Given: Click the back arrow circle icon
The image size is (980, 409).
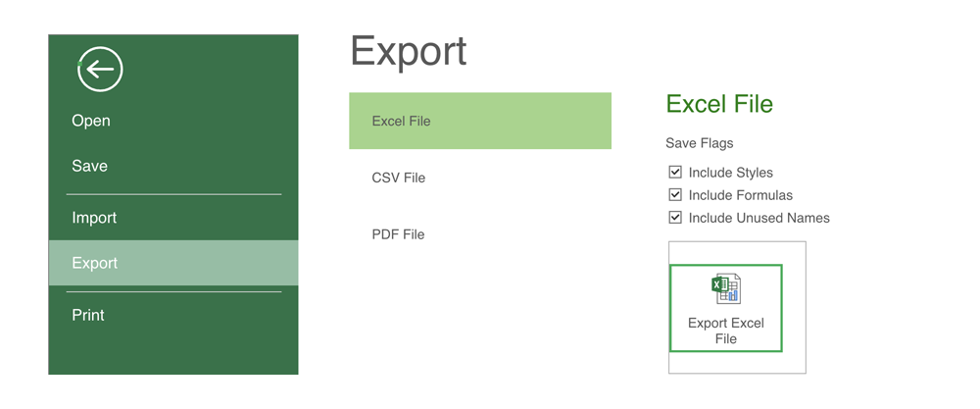Looking at the screenshot, I should [x=99, y=70].
